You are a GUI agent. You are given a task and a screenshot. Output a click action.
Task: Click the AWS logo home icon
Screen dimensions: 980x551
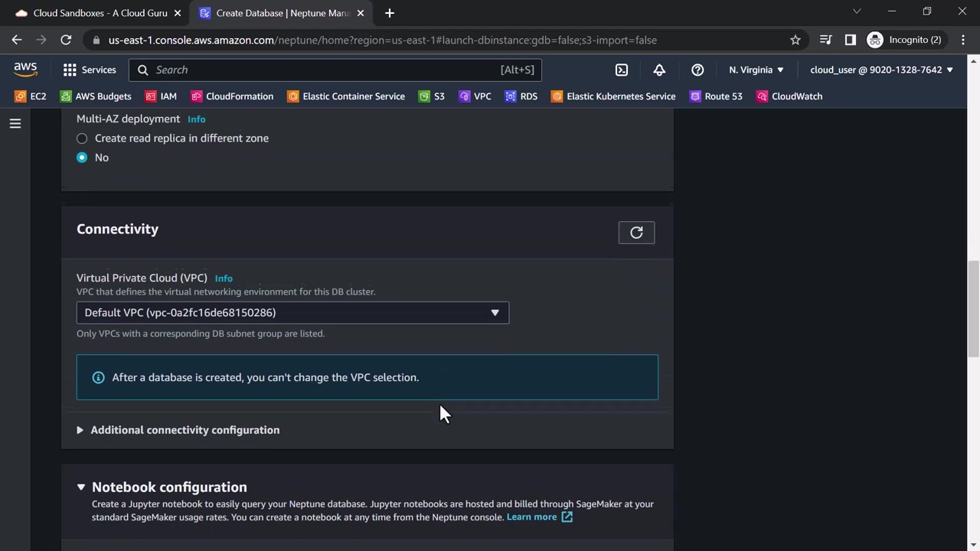pos(25,70)
